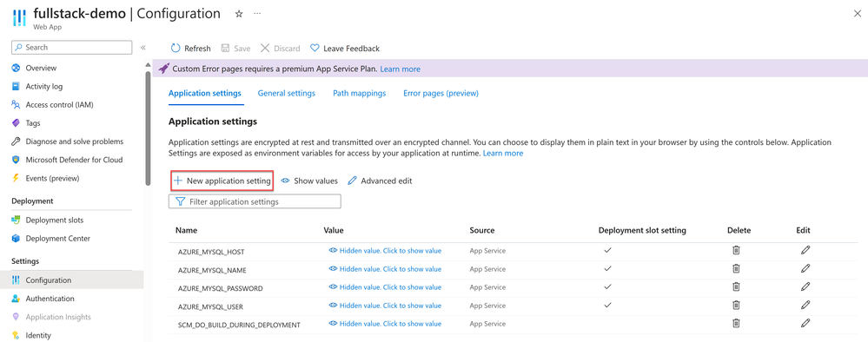Image resolution: width=868 pixels, height=342 pixels.
Task: Click the SCM_DO_BUILD_DURING_DEPLOYMENT name cell
Action: tap(239, 325)
